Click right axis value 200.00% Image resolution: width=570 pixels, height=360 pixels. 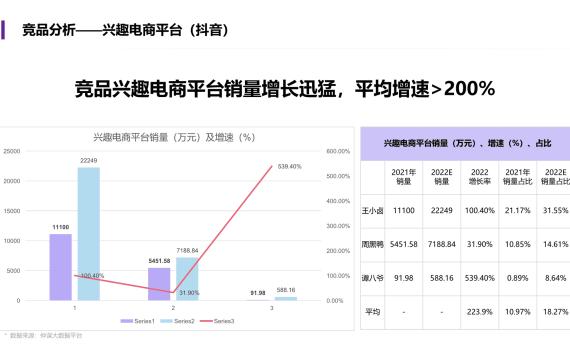pos(338,251)
